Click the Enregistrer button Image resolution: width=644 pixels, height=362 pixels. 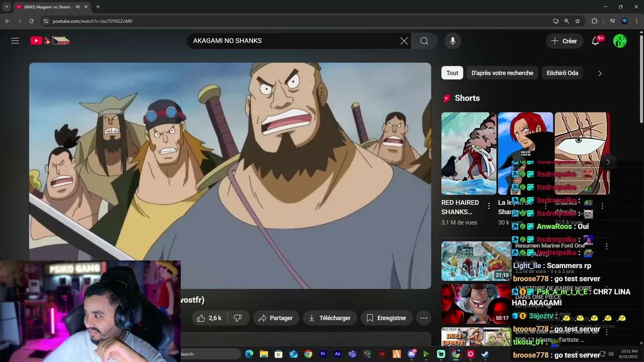pyautogui.click(x=386, y=318)
